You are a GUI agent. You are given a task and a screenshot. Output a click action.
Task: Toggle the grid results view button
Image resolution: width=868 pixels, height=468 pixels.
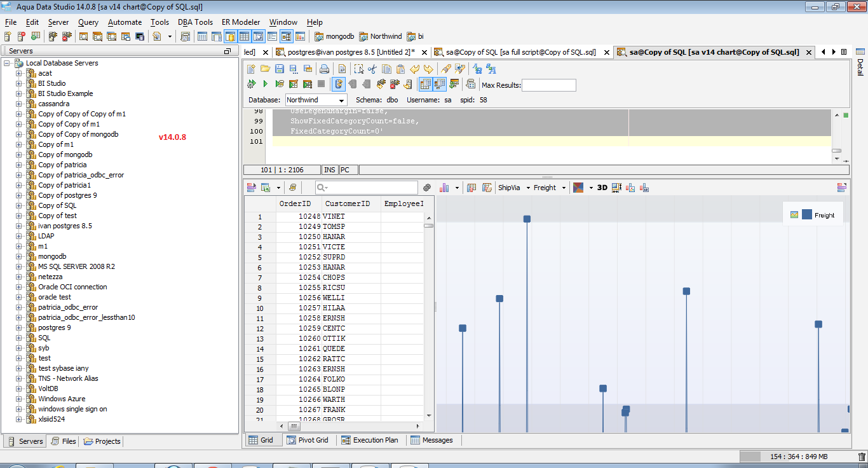[x=425, y=84]
